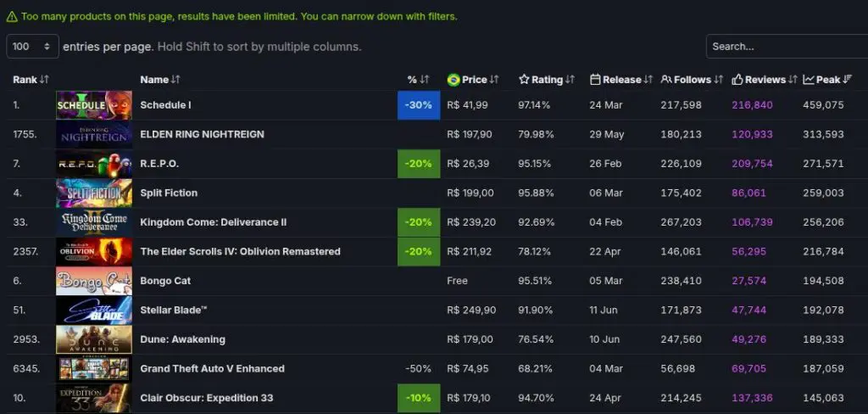Click the people icon beside Follows
The image size is (868, 414).
(666, 80)
